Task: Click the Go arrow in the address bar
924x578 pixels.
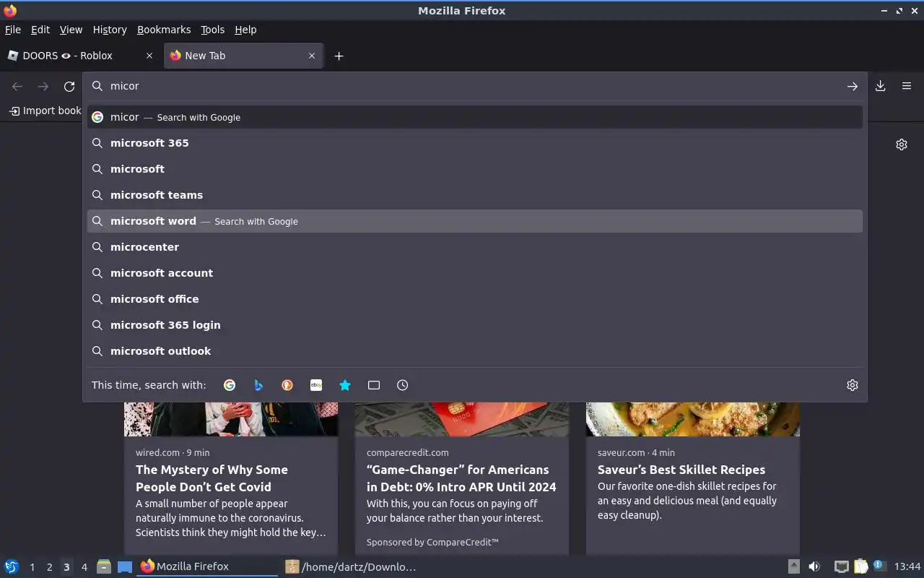Action: pos(853,86)
